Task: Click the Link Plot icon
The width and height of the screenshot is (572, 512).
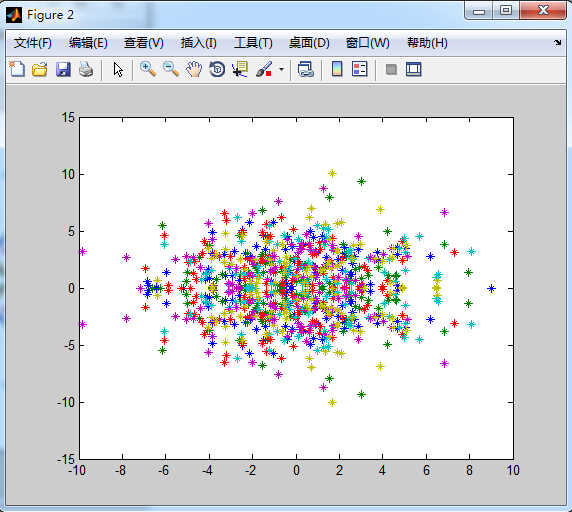Action: click(x=306, y=69)
